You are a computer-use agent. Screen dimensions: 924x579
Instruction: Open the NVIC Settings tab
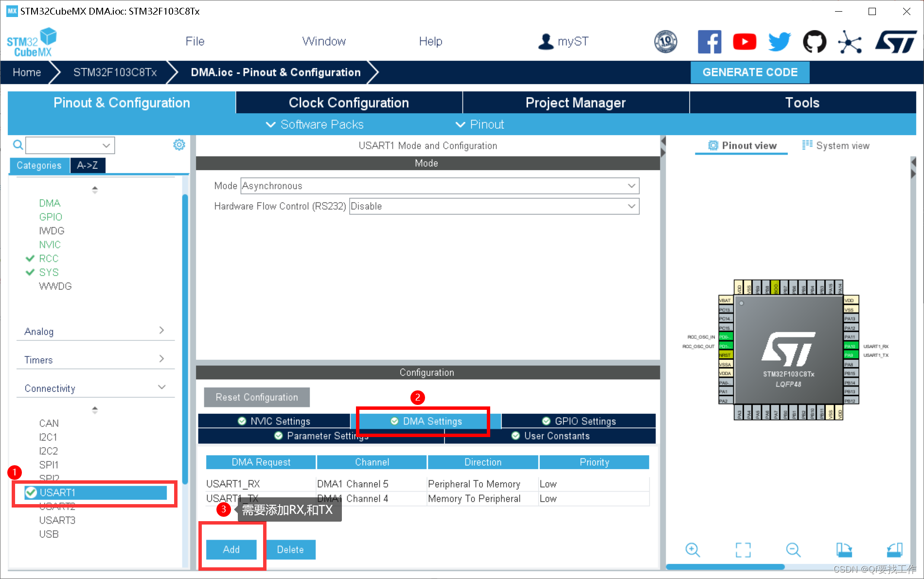pos(274,421)
